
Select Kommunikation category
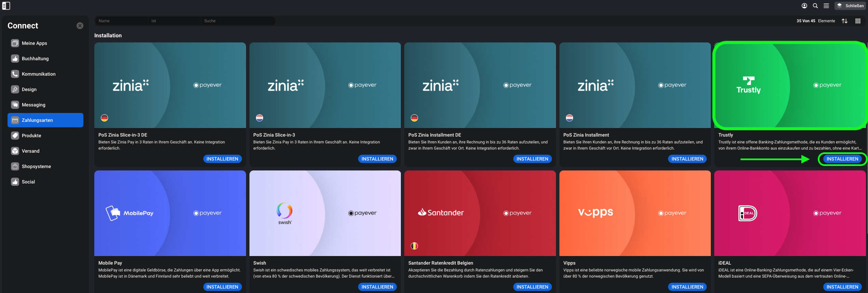coord(45,74)
